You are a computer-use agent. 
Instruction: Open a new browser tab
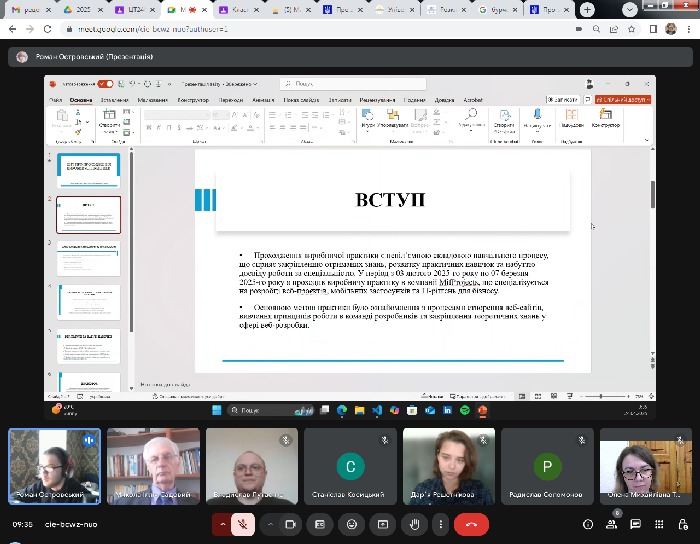tap(587, 9)
